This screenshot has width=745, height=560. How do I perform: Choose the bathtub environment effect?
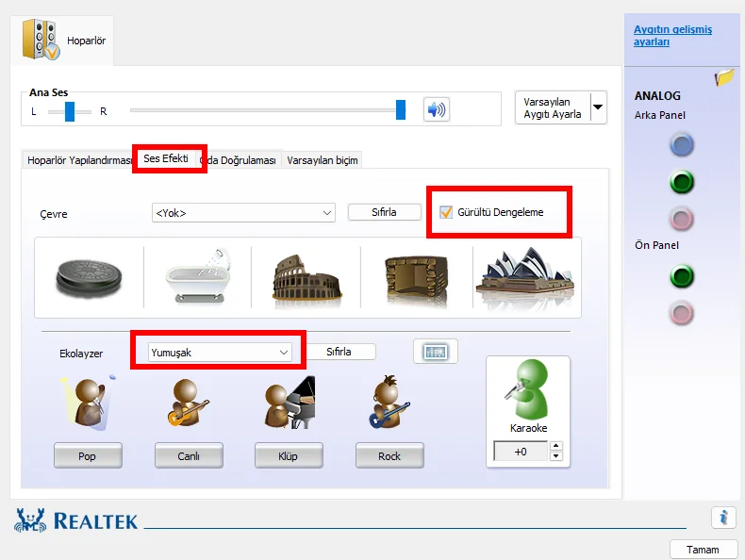[x=198, y=275]
